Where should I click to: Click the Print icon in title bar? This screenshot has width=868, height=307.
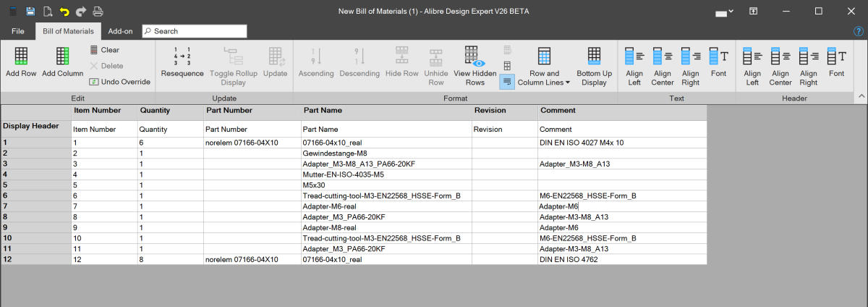[x=98, y=11]
